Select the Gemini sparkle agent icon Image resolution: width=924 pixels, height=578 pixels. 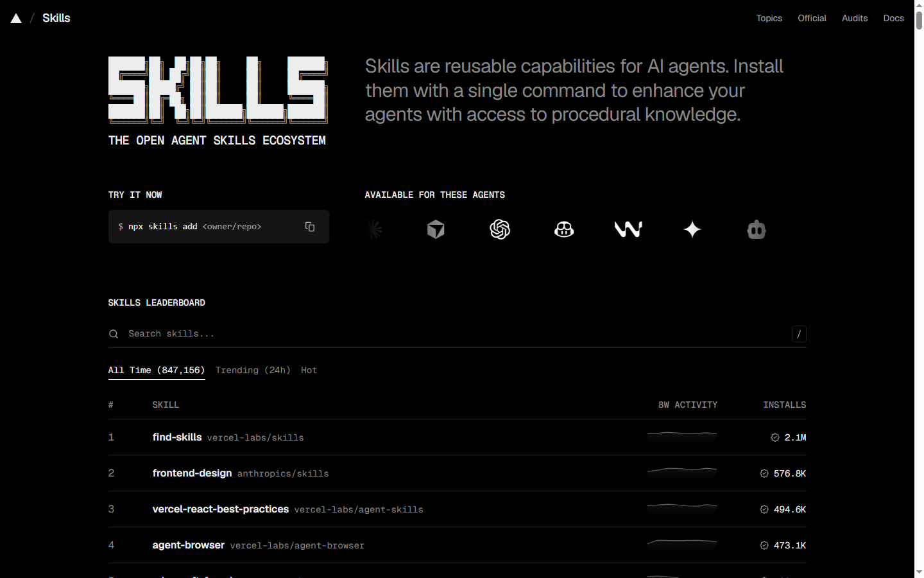(692, 229)
